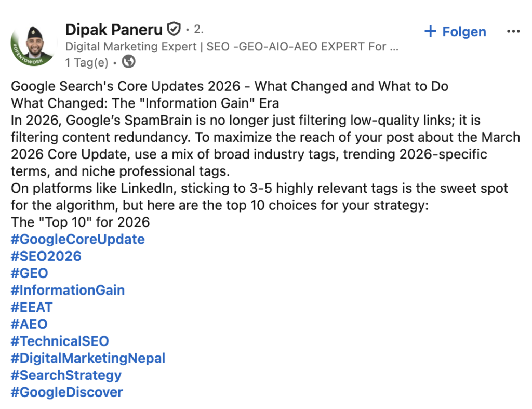The image size is (532, 409).
Task: Click the verified shield badge icon
Action: tap(174, 29)
